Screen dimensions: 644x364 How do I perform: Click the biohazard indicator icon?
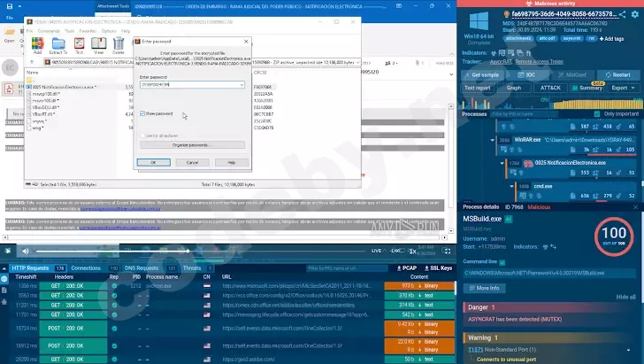tap(494, 53)
